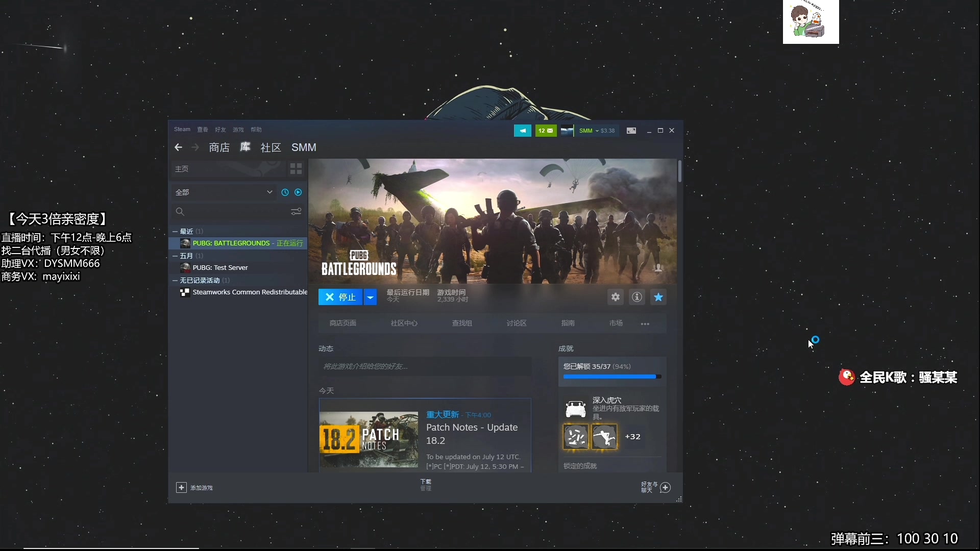Collapse the 无已记录活动 category
The width and height of the screenshot is (980, 551).
pos(175,281)
